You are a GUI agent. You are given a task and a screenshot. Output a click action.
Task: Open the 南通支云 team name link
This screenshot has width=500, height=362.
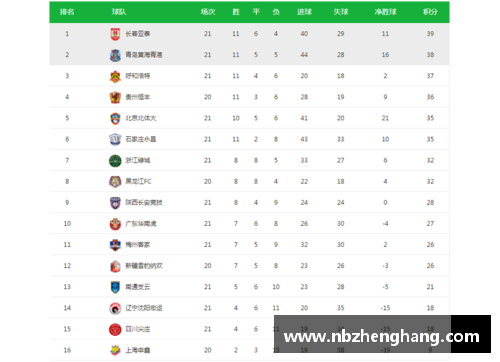138,287
